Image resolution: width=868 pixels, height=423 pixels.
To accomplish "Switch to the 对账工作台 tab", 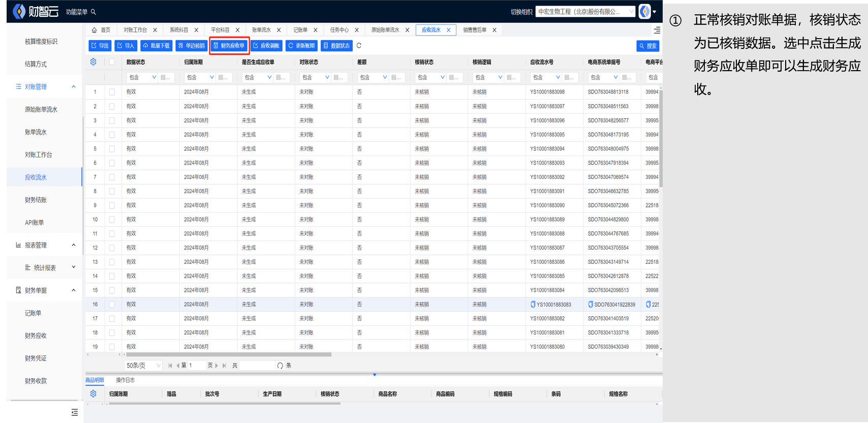I will [135, 30].
